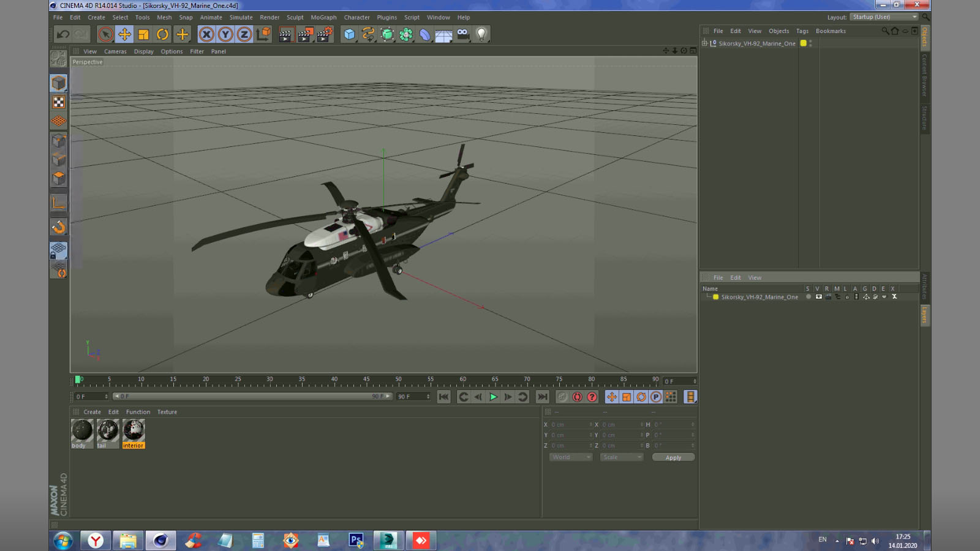The width and height of the screenshot is (980, 551).
Task: Click the Undo arrow icon
Action: click(62, 34)
